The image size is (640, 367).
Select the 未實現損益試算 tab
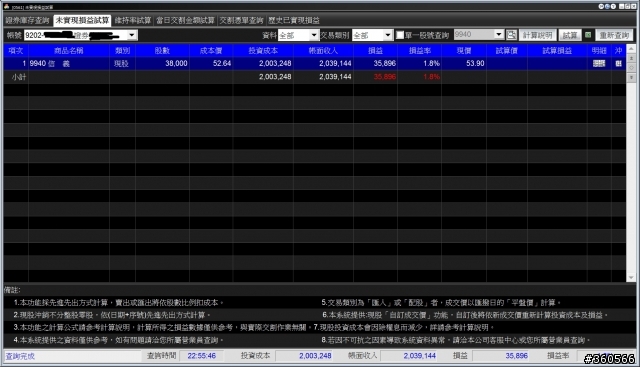(x=82, y=20)
